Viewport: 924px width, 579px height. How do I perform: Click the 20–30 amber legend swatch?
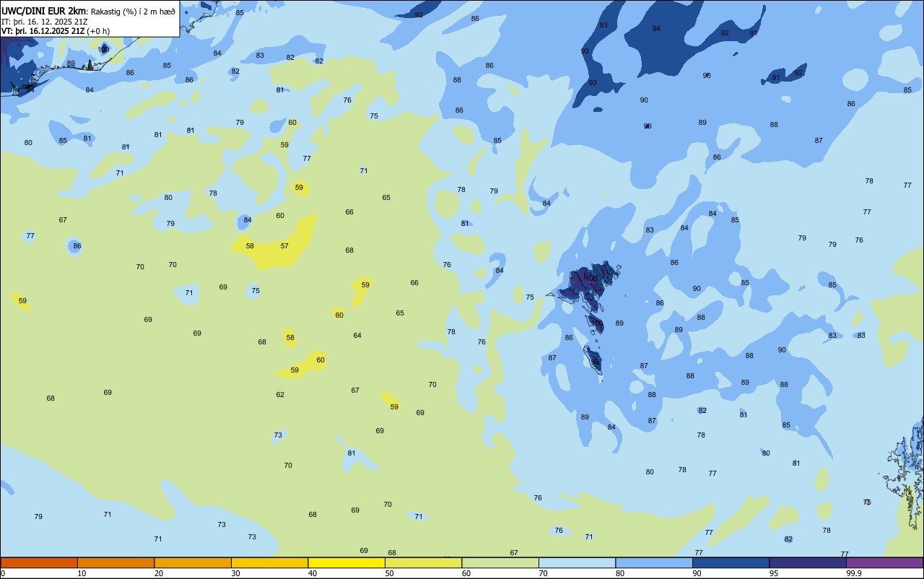(193, 562)
